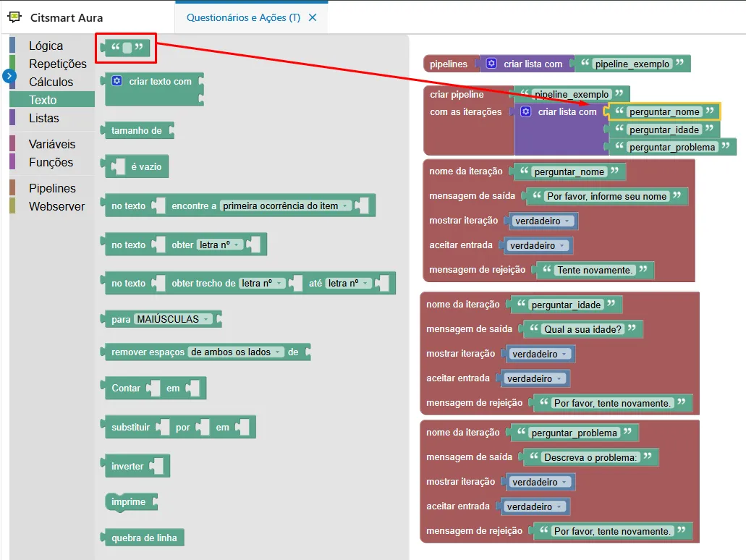Screen dimensions: 746x560
Task: Edit 'perguntar_problema' in nome da iteração
Action: [x=575, y=433]
